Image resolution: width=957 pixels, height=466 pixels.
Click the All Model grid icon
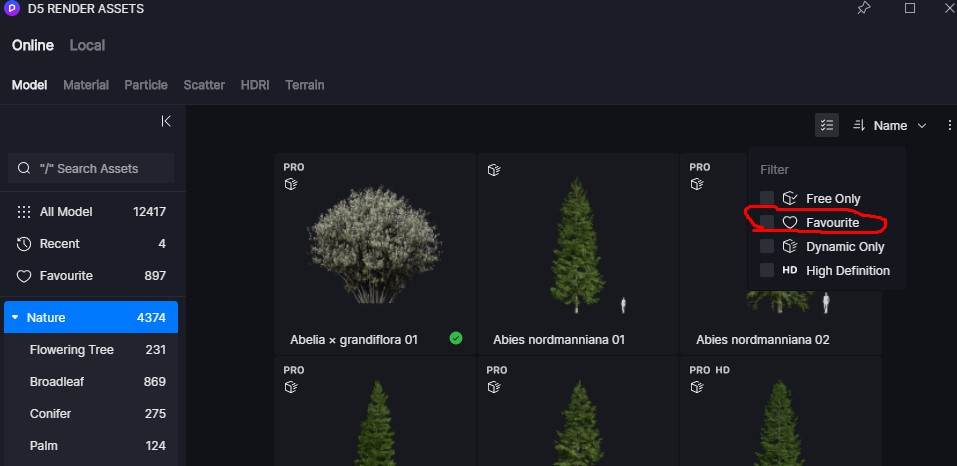(24, 212)
